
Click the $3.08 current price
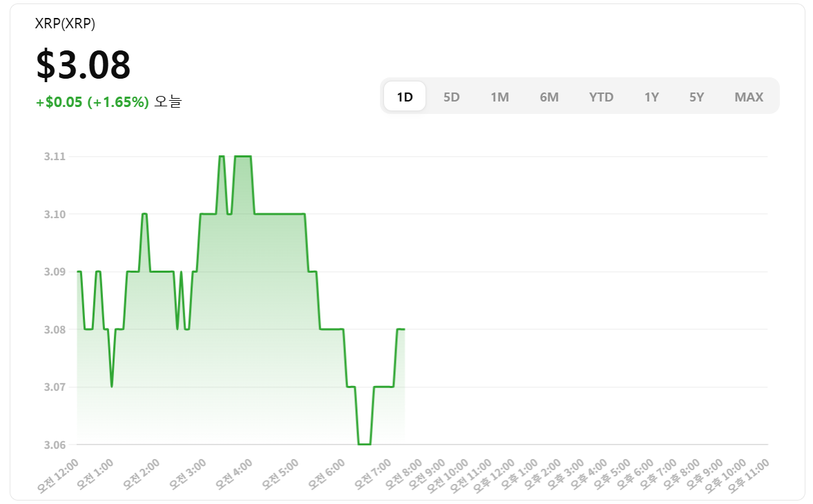point(83,65)
